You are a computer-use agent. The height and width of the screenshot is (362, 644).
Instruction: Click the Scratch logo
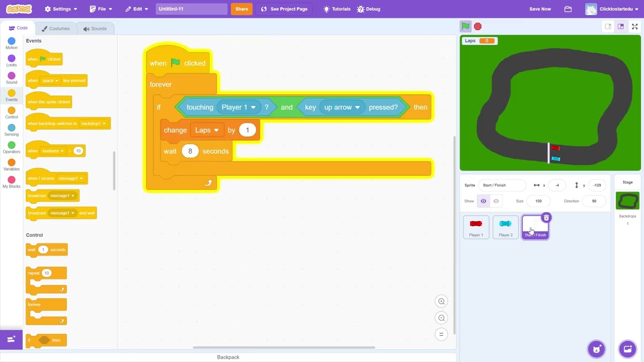19,9
